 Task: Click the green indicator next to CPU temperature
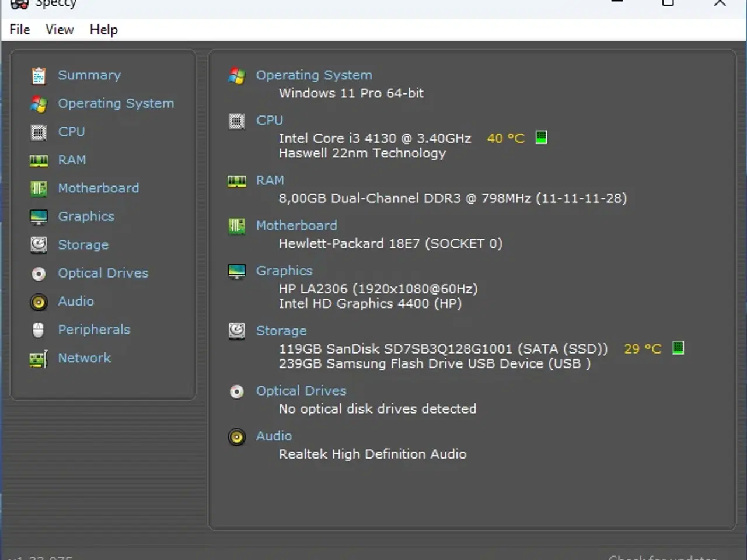(x=542, y=138)
